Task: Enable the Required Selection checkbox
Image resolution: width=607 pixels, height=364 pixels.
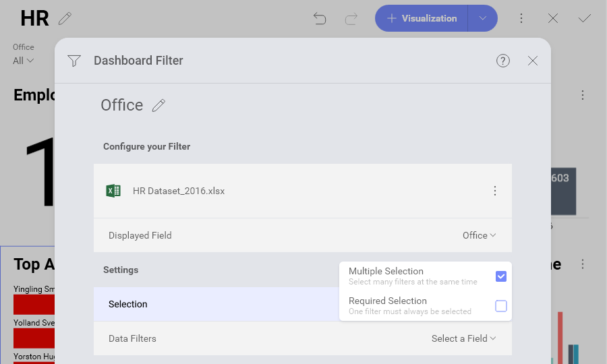Action: 501,306
